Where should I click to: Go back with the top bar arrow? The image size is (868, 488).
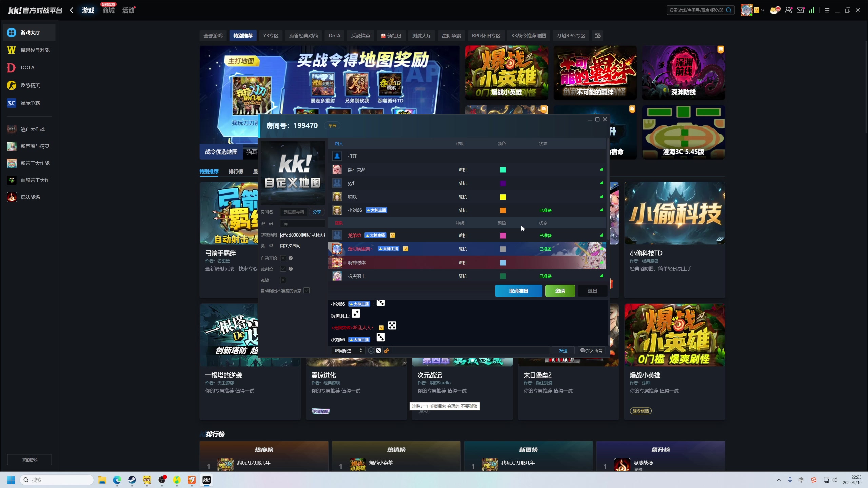point(72,10)
